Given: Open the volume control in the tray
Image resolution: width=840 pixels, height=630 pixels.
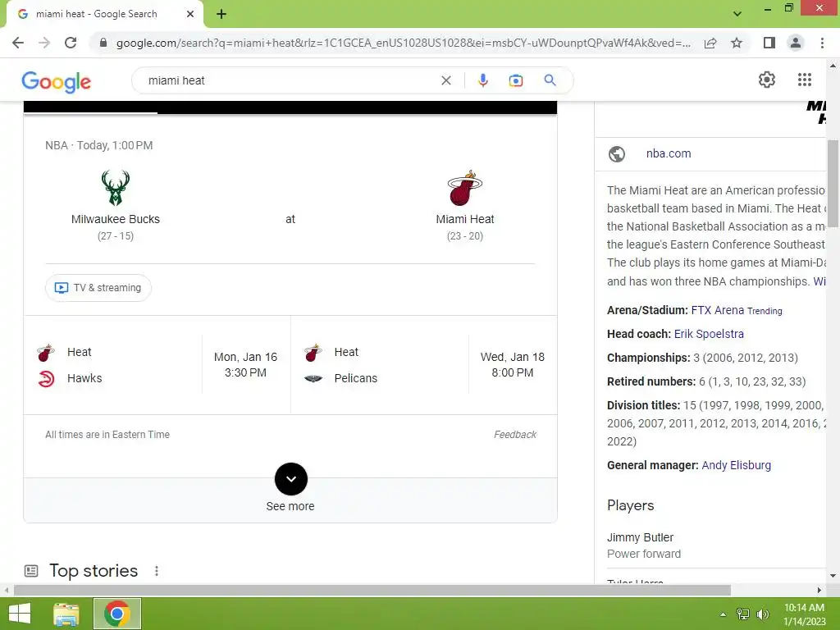Looking at the screenshot, I should tap(762, 614).
